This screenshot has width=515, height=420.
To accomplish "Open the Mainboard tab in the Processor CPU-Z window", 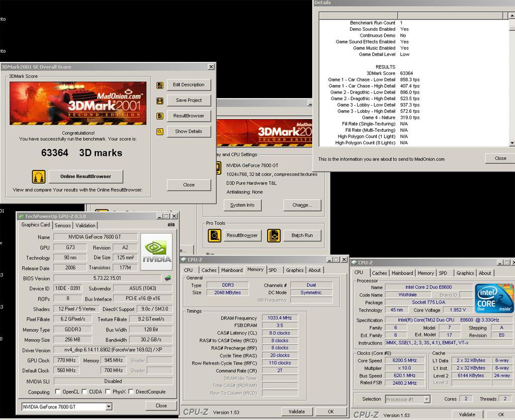I will click(402, 273).
